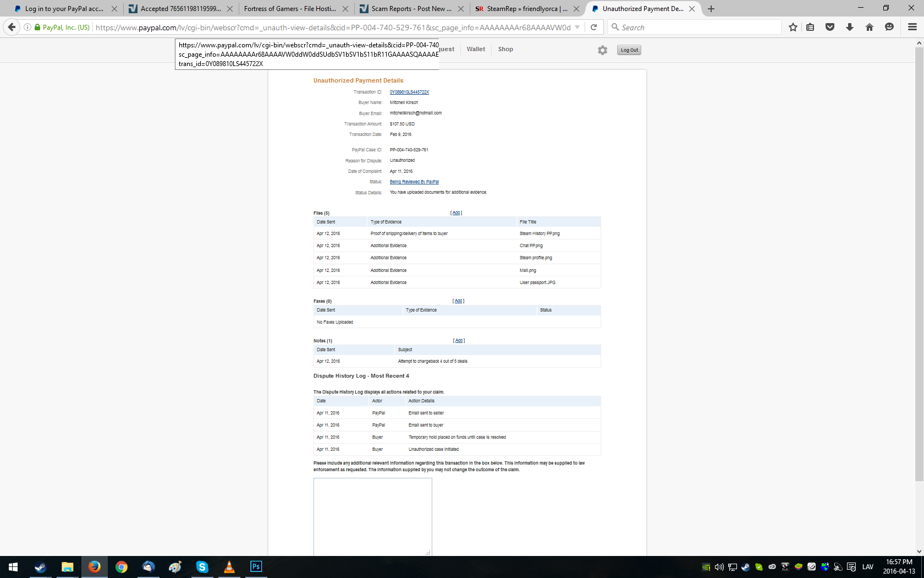Bookmark this page with star icon

(x=793, y=27)
